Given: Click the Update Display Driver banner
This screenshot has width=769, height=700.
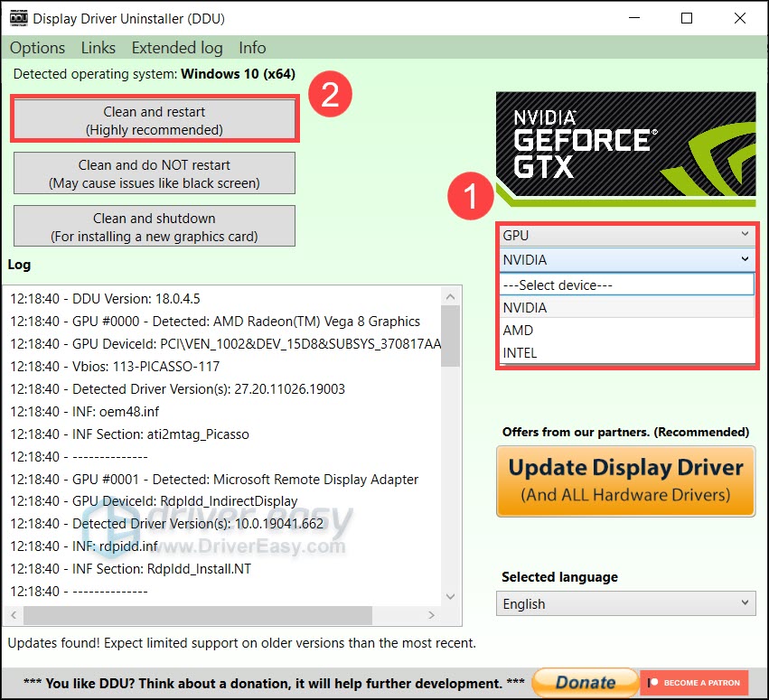Looking at the screenshot, I should click(626, 481).
